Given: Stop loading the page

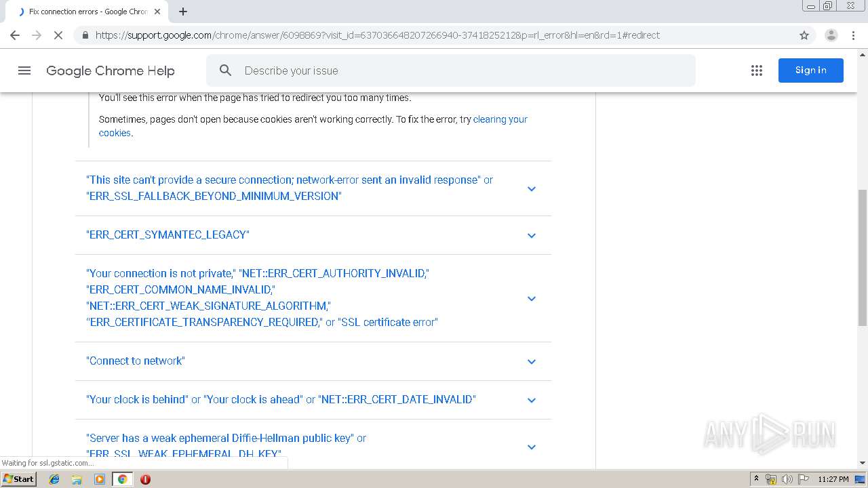Looking at the screenshot, I should point(58,35).
